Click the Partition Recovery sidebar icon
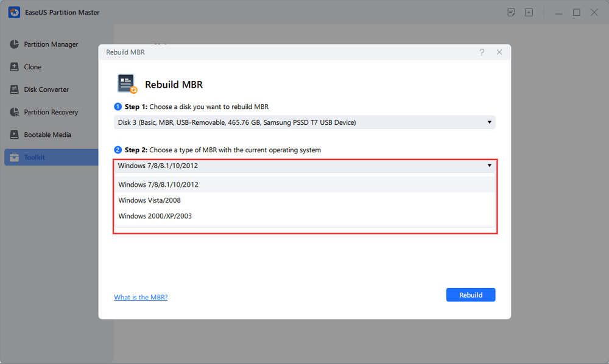This screenshot has height=364, width=609. coord(14,112)
